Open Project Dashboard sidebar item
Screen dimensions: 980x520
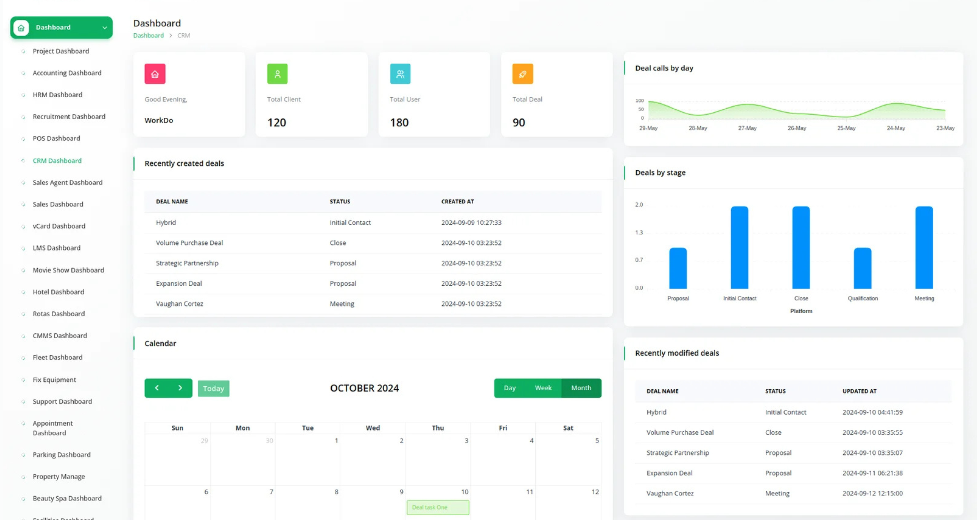[61, 51]
